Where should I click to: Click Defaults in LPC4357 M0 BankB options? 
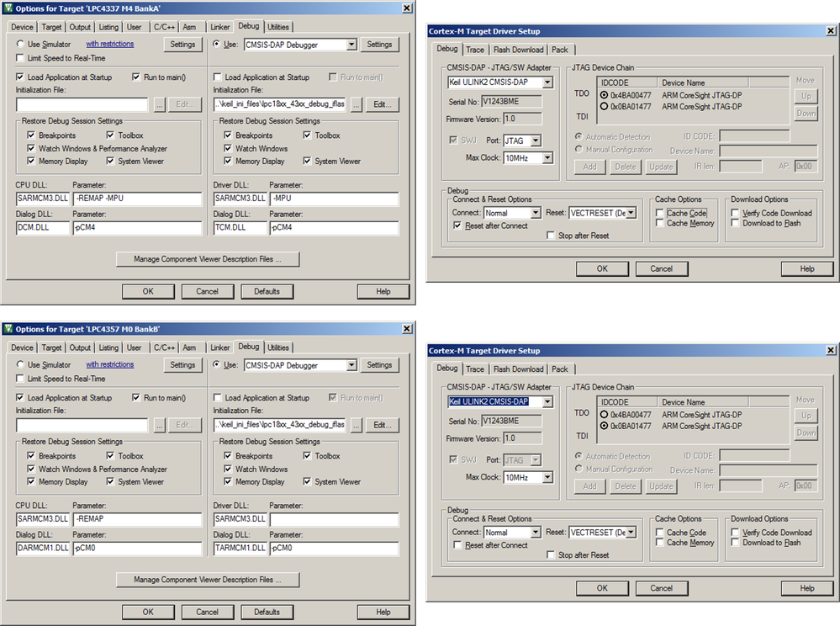[267, 612]
